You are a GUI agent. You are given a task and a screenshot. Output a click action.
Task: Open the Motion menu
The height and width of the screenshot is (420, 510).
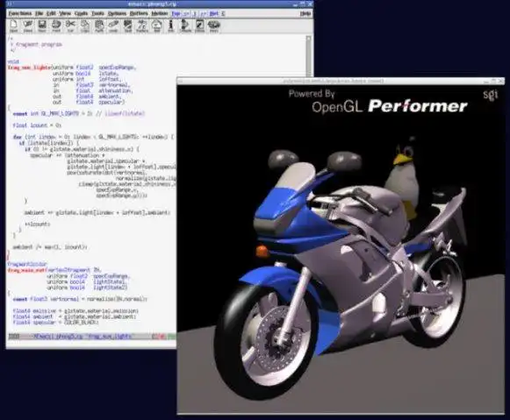(160, 13)
